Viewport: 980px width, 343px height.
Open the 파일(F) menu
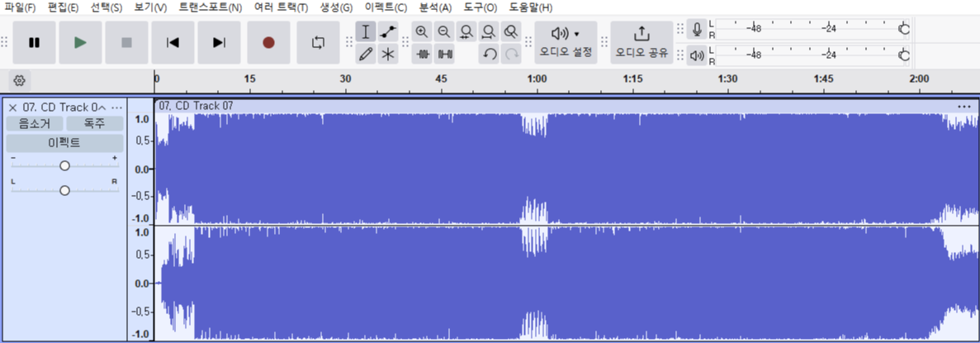[x=18, y=7]
